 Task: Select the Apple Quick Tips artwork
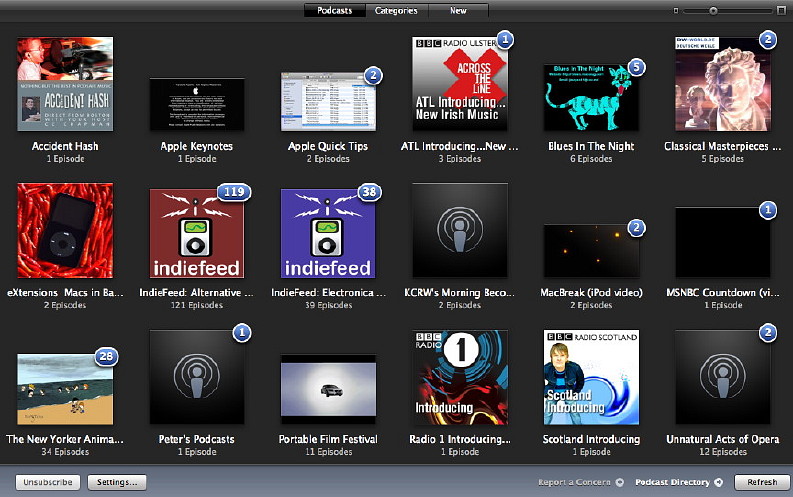(x=328, y=102)
